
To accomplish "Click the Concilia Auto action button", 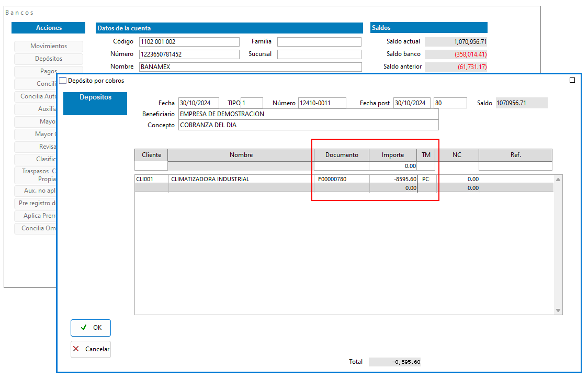I will 36,96.
